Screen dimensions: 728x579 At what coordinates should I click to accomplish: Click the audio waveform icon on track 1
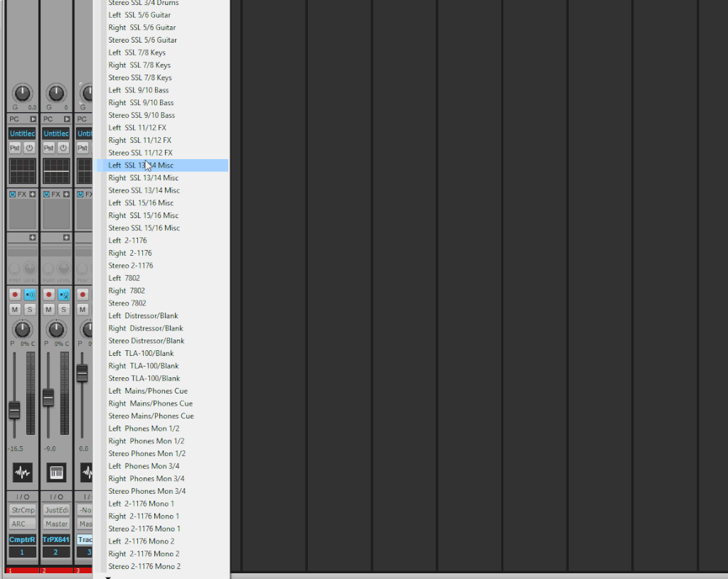coord(22,472)
